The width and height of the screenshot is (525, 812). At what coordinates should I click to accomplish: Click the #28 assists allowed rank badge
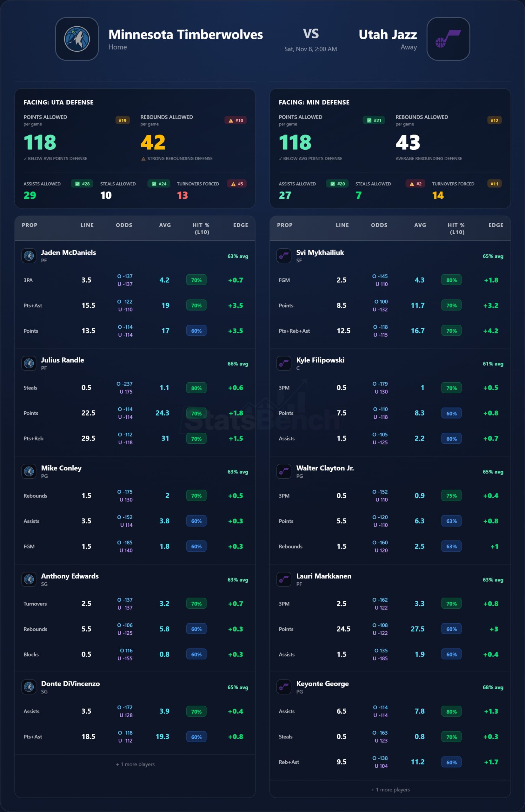click(x=82, y=184)
